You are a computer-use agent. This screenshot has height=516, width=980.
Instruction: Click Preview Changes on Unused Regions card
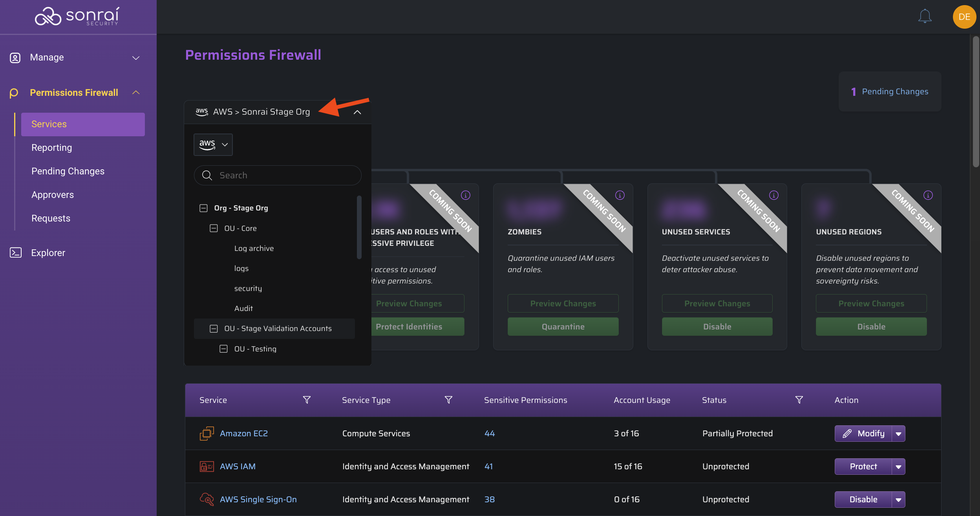pos(871,303)
